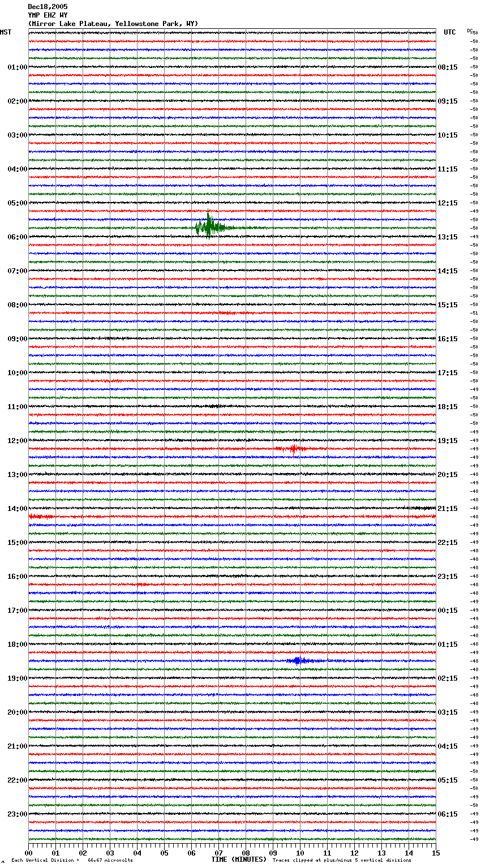This screenshot has width=481, height=868.
Task: Select the 16:00 MST time label
Action: tap(17, 577)
